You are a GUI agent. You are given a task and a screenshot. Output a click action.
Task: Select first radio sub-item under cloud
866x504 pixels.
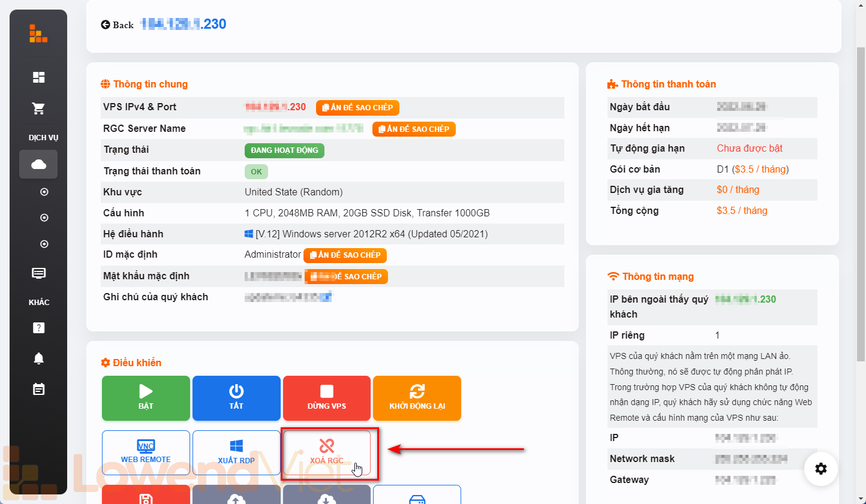click(x=44, y=192)
